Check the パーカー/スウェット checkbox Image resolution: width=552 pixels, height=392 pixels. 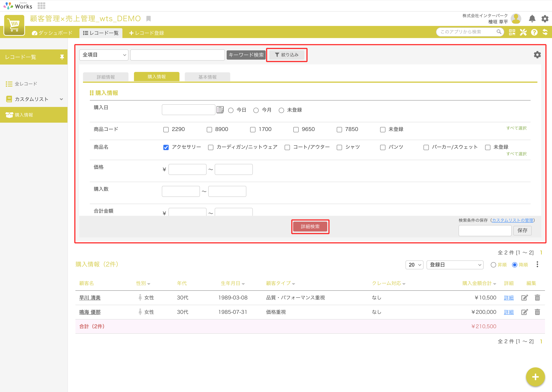tap(426, 147)
